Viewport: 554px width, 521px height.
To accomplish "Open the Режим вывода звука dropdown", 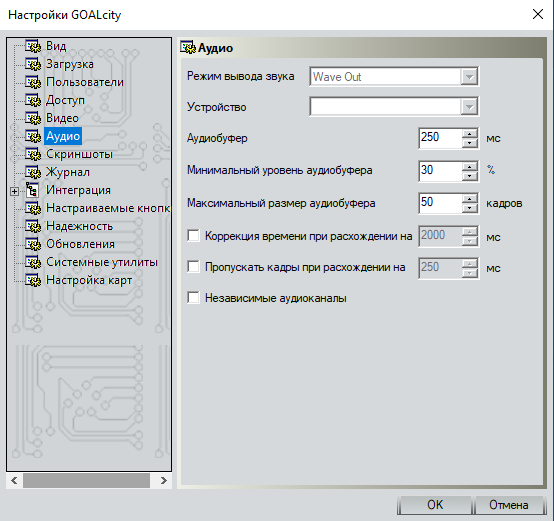I will (394, 76).
